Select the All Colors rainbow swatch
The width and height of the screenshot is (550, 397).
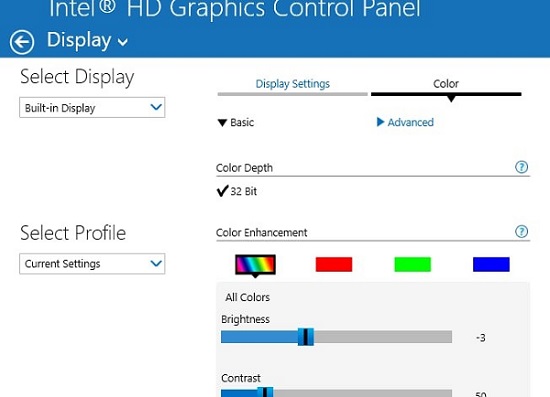[255, 264]
